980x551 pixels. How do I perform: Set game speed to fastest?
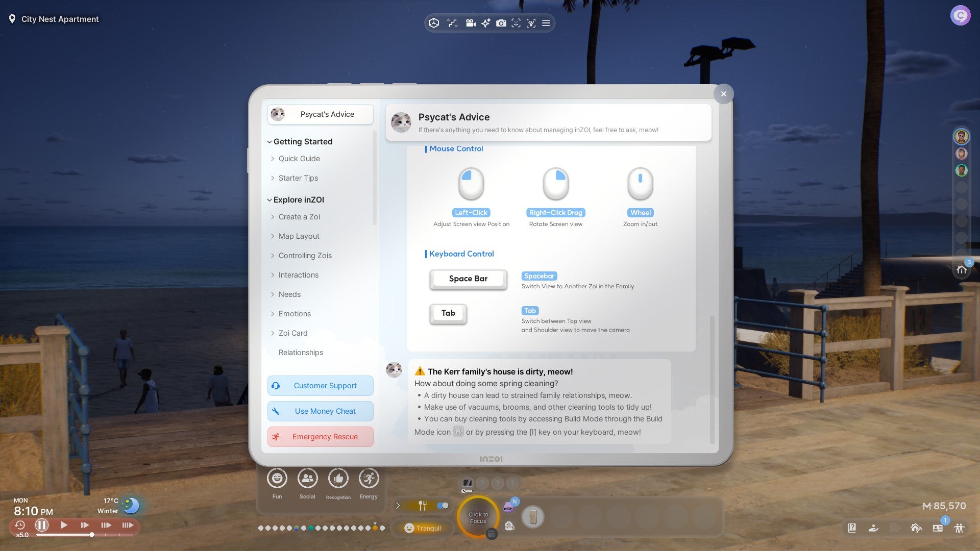pos(128,525)
